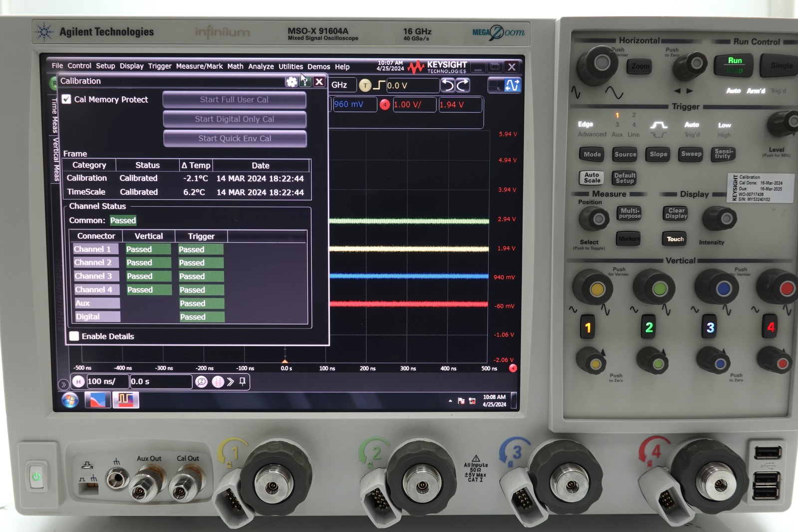The width and height of the screenshot is (798, 532).
Task: Click the trigger level field showing 0.0 V
Action: click(412, 85)
